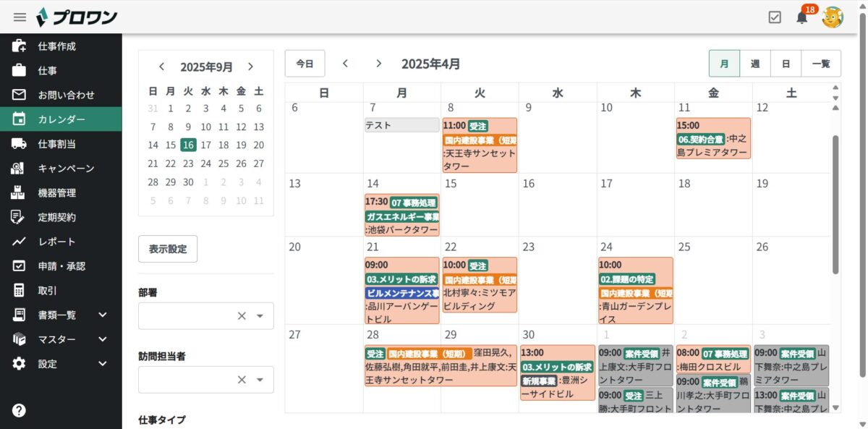Image resolution: width=868 pixels, height=429 pixels.
Task: Click the レポート chart icon
Action: click(x=19, y=242)
